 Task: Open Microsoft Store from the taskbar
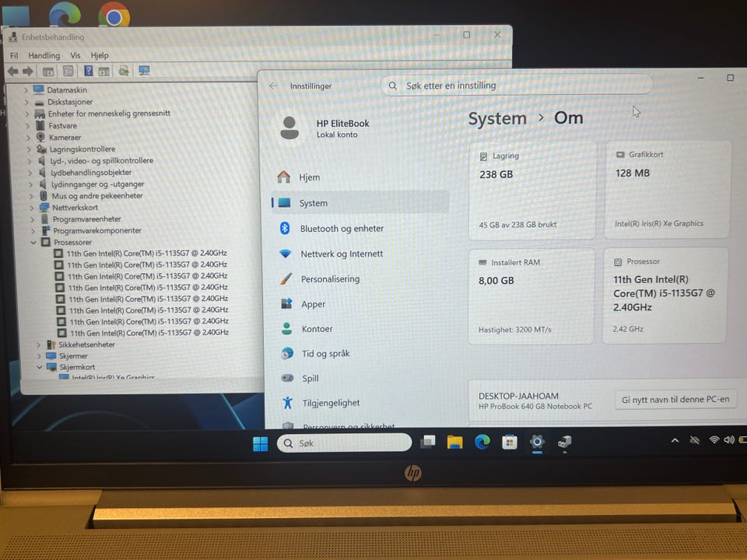click(x=509, y=443)
